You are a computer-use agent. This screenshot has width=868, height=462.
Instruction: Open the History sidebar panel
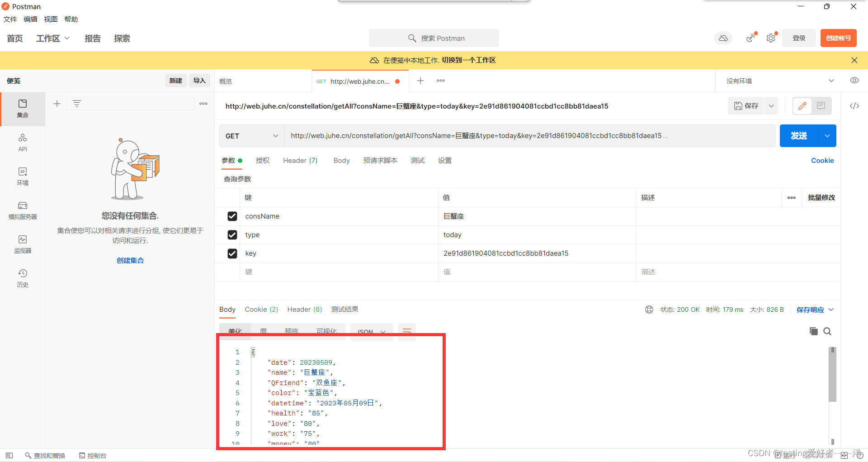click(x=23, y=278)
